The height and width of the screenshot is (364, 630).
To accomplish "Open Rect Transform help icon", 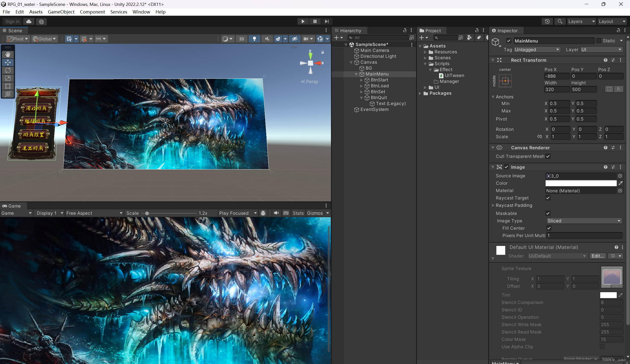I will [605, 60].
